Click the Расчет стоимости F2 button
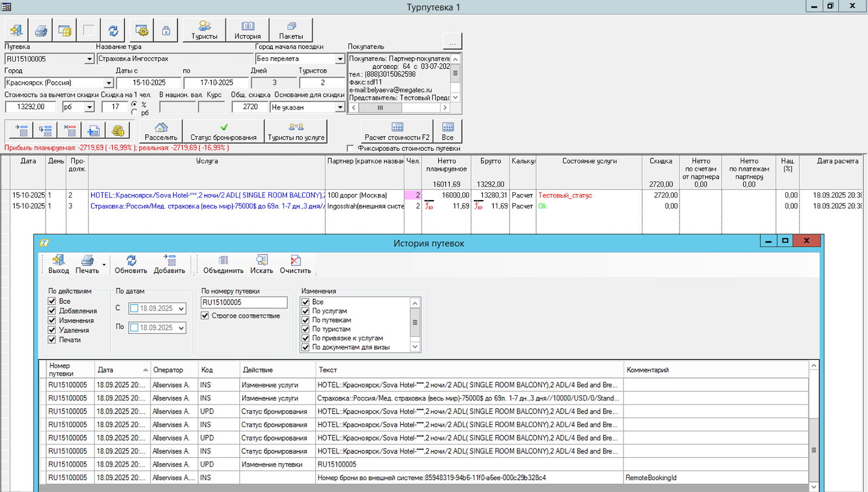The height and width of the screenshot is (492, 868). click(x=397, y=131)
